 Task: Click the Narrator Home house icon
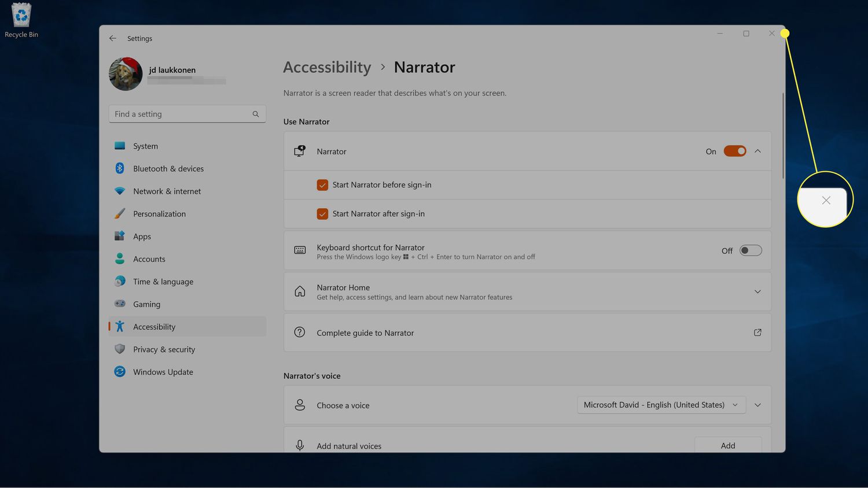(300, 291)
